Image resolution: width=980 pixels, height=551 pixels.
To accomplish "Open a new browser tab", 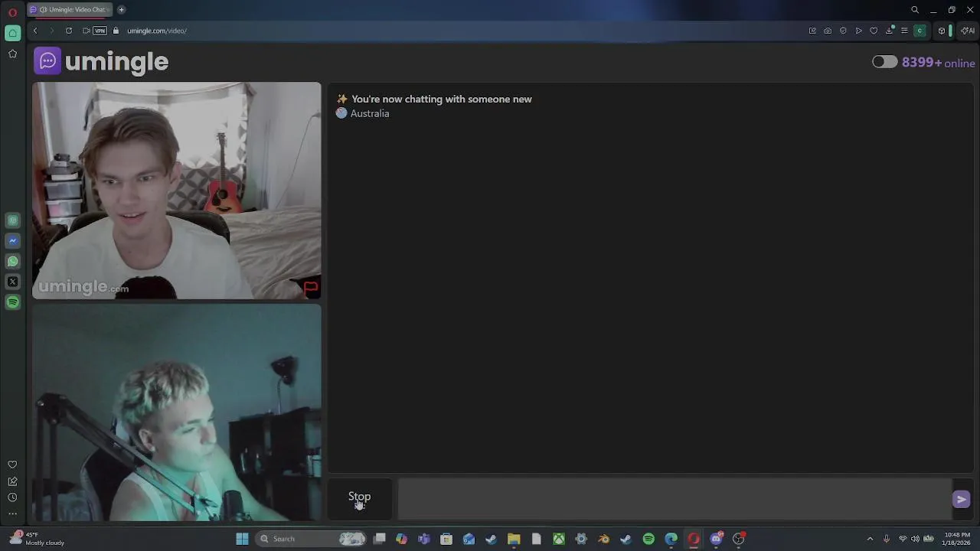I will (x=121, y=9).
